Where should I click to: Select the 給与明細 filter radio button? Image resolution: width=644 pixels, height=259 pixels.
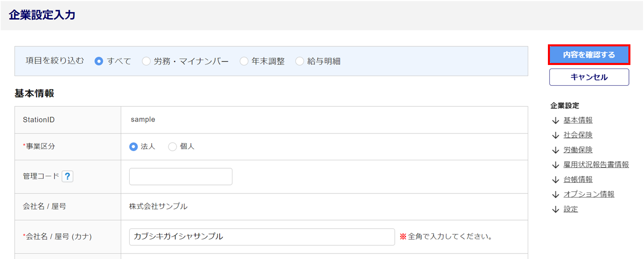[x=300, y=61]
